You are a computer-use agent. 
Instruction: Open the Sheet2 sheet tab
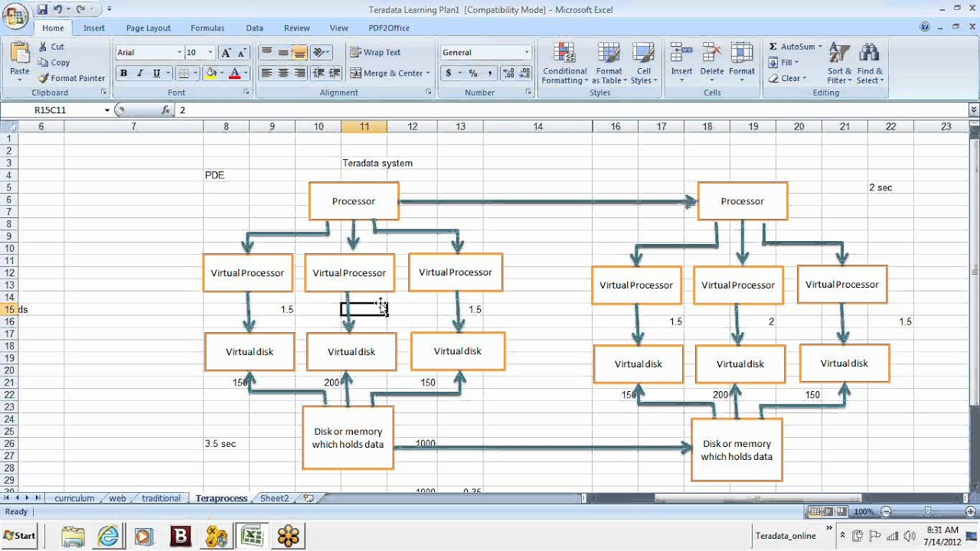[274, 498]
